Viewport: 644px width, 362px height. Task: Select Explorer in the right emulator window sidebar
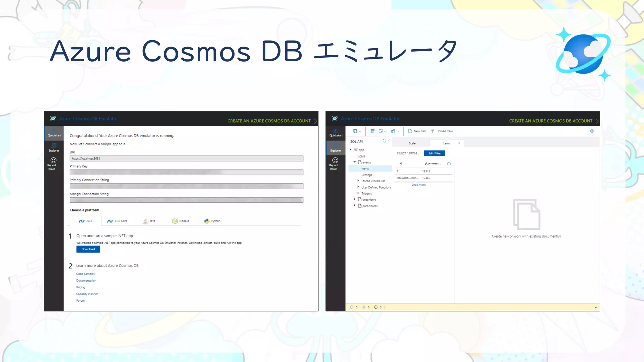(x=336, y=147)
